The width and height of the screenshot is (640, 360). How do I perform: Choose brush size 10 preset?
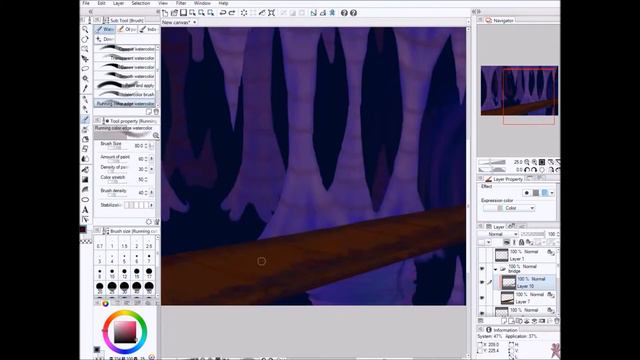[x=112, y=272]
